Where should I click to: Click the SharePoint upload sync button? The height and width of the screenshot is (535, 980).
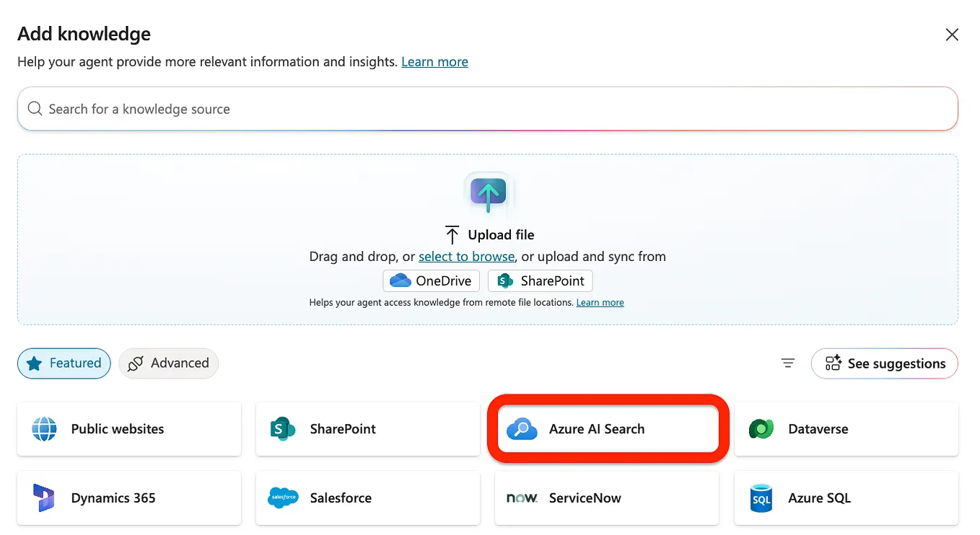pos(540,280)
